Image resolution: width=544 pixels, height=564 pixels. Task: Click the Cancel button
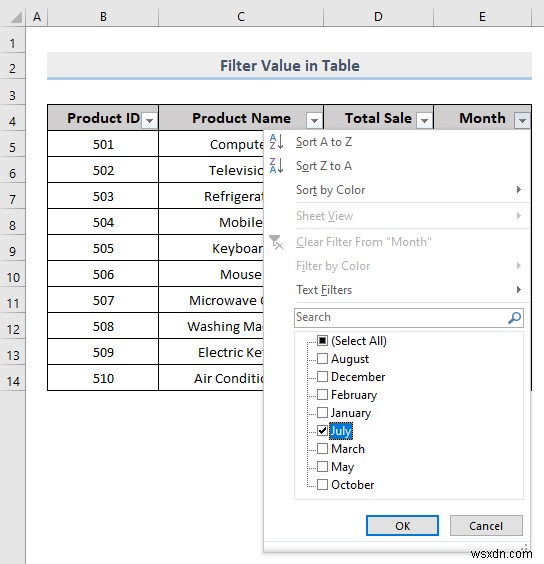pyautogui.click(x=486, y=526)
